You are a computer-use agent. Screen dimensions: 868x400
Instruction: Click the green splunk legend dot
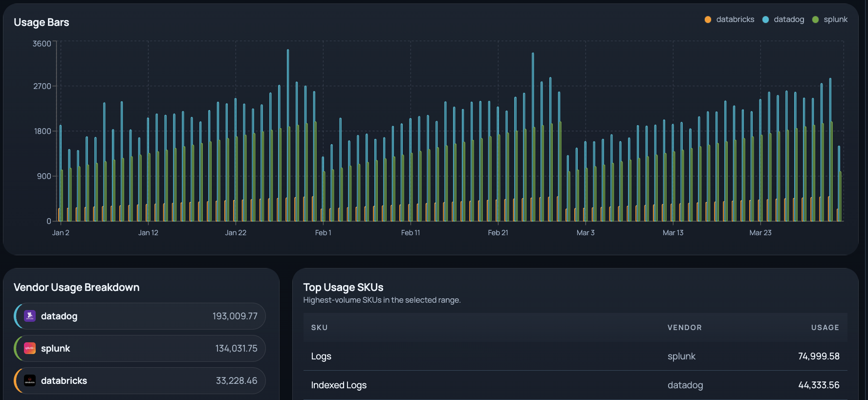(x=815, y=20)
